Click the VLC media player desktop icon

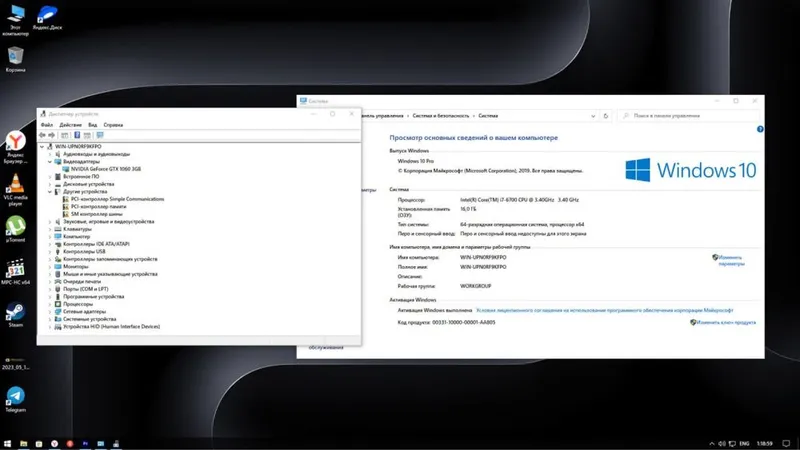click(x=15, y=190)
